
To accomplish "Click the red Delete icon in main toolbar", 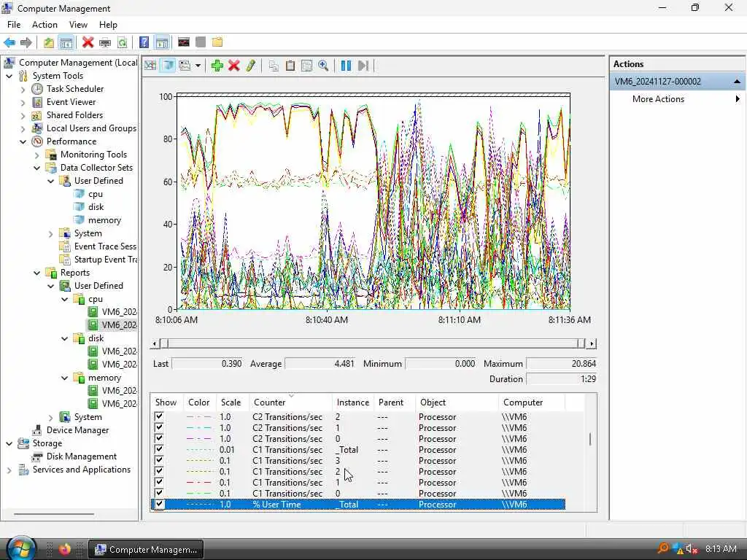I will point(88,42).
